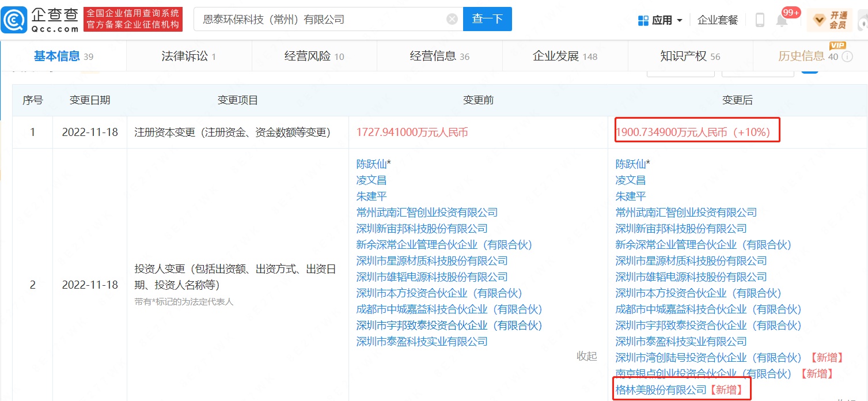Open the Qcc.com logo home link
This screenshot has width=868, height=401.
[40, 20]
